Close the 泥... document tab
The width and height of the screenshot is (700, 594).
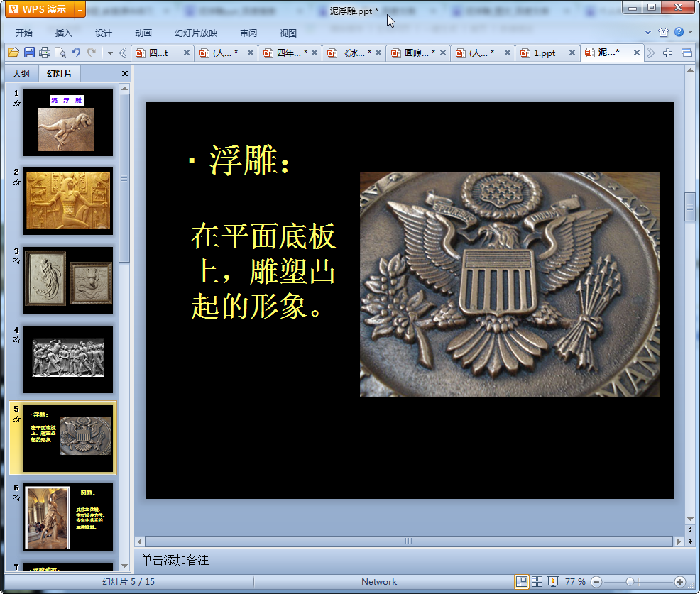(x=637, y=53)
